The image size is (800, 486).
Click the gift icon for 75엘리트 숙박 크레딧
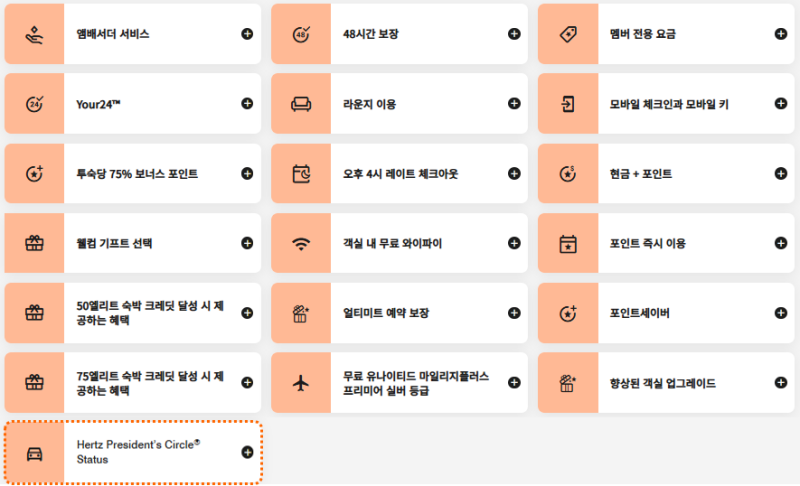[x=34, y=382]
